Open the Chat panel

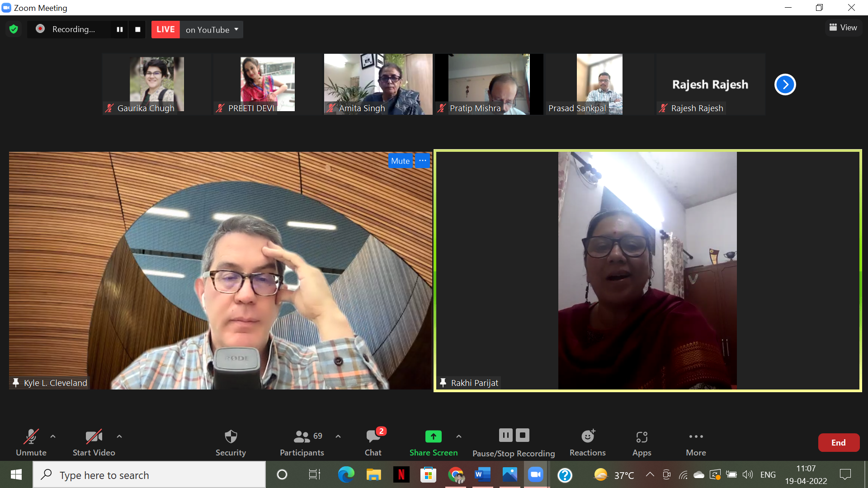(x=373, y=442)
